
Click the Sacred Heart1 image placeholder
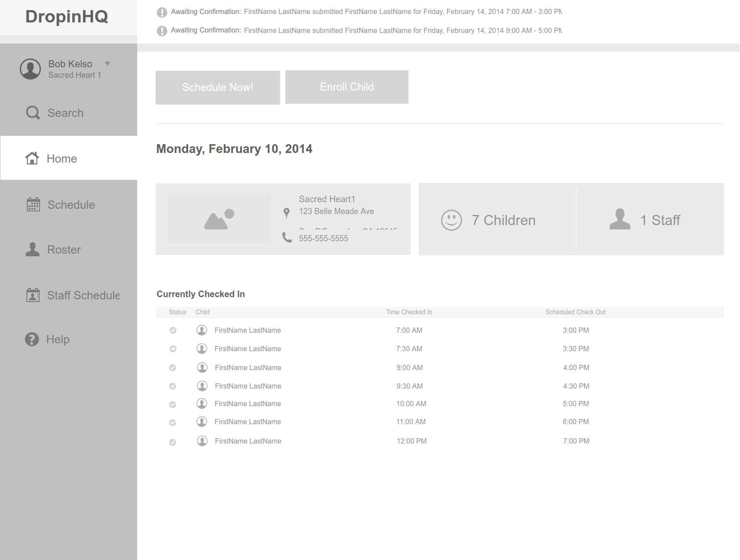[x=219, y=219]
